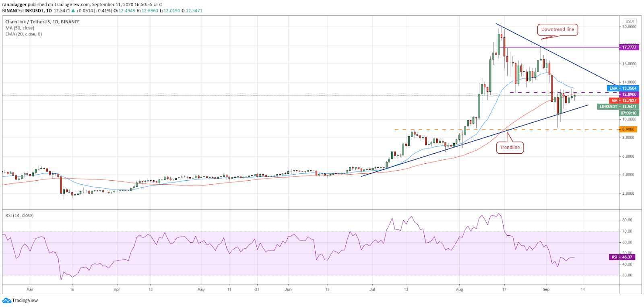
Task: Click the orange 8.9080 price label
Action: (x=628, y=129)
